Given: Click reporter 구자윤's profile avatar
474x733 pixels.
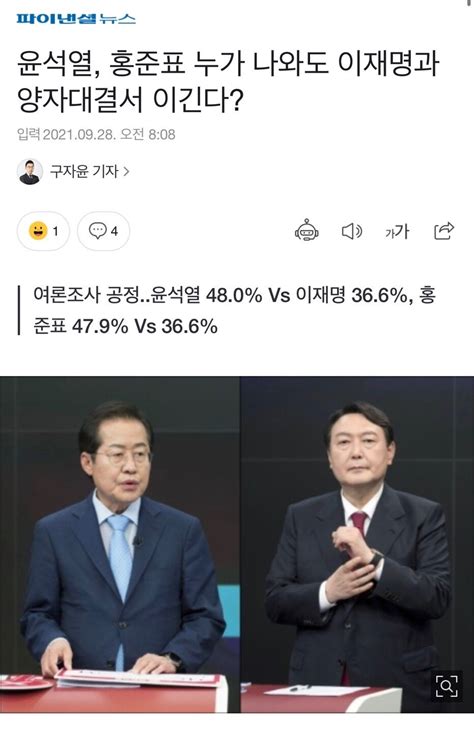Looking at the screenshot, I should 30,172.
